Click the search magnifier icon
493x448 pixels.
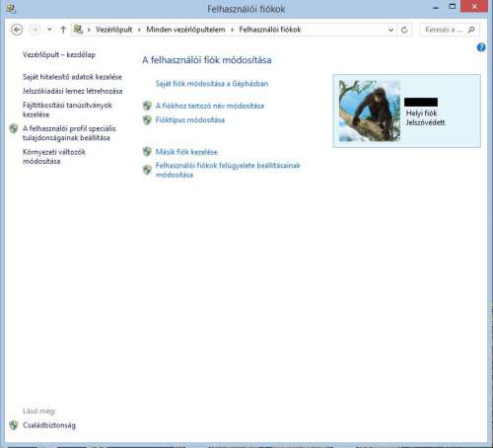[471, 30]
